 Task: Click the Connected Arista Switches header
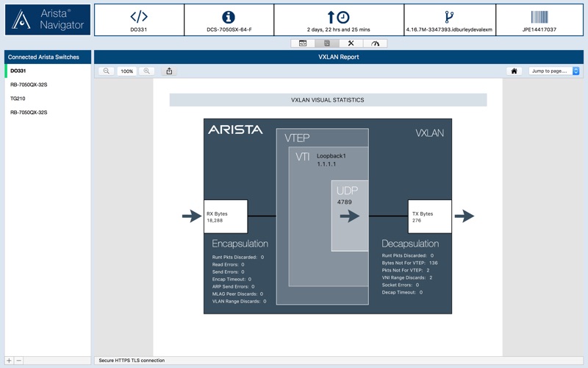click(x=48, y=57)
